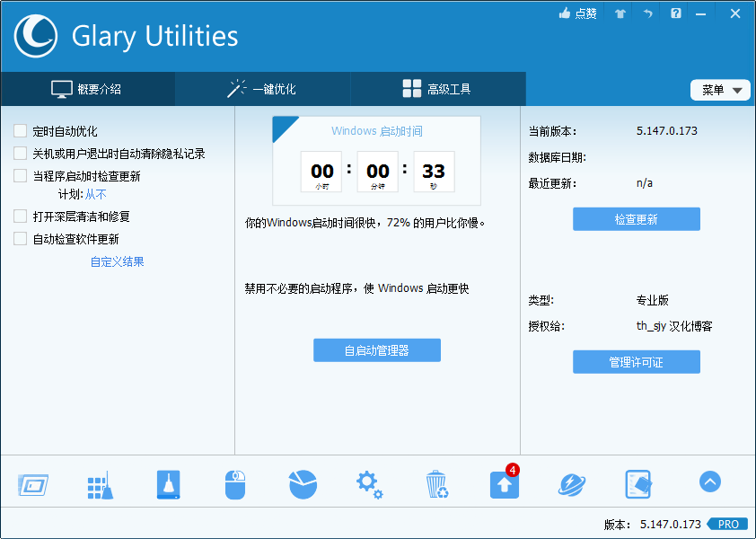
Task: Check 当程序启动时检查更新 option
Action: 21,176
